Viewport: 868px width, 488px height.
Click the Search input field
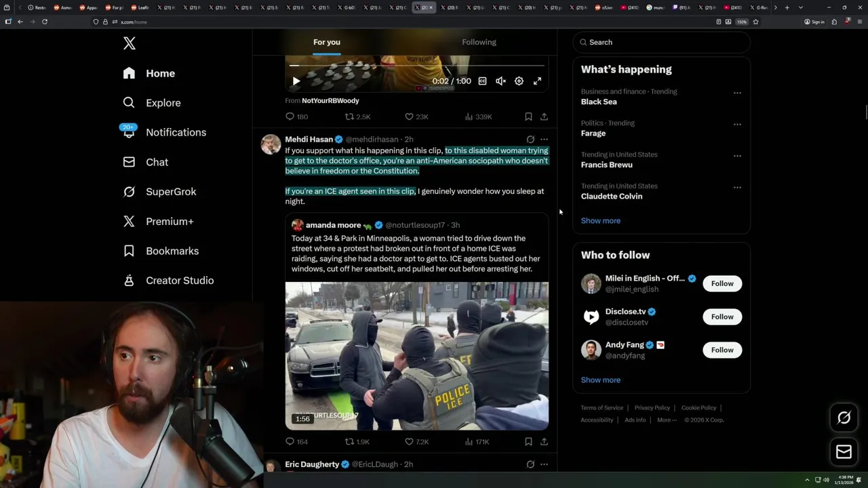pyautogui.click(x=661, y=42)
